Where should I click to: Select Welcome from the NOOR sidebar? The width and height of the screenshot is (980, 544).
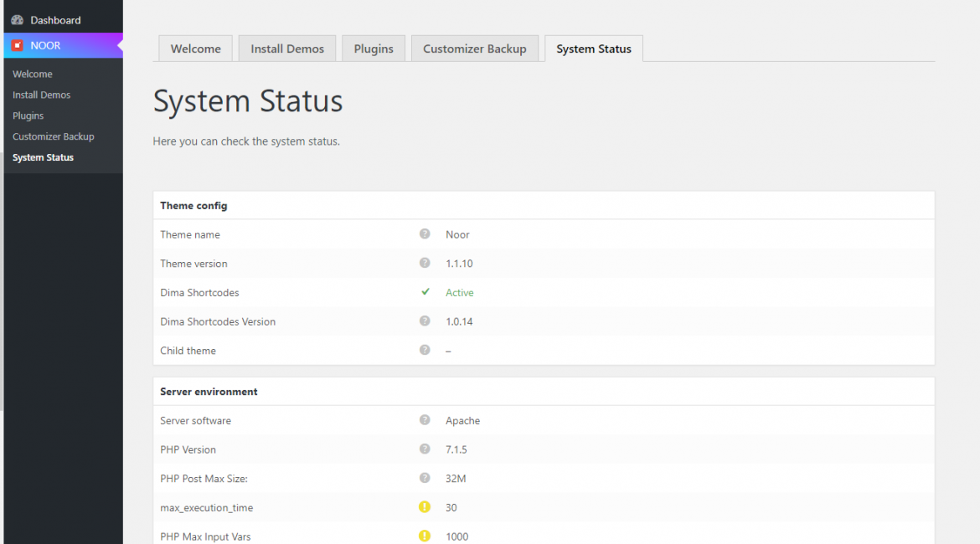click(32, 73)
